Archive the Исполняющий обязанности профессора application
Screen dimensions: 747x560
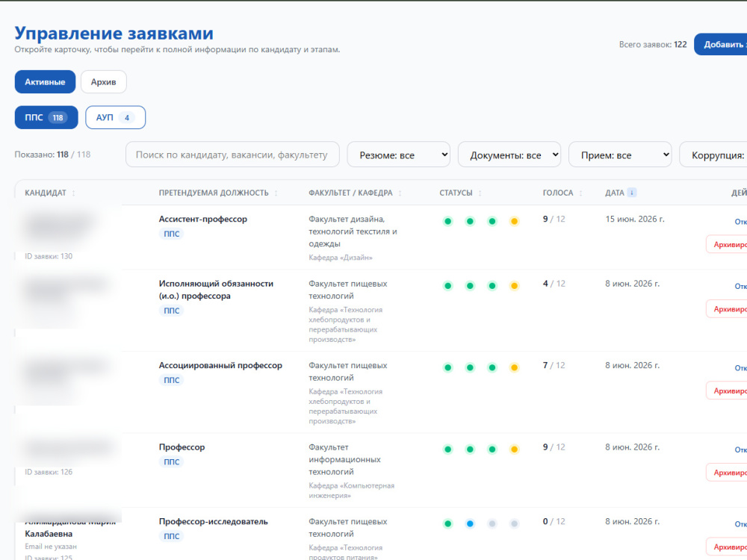point(727,309)
